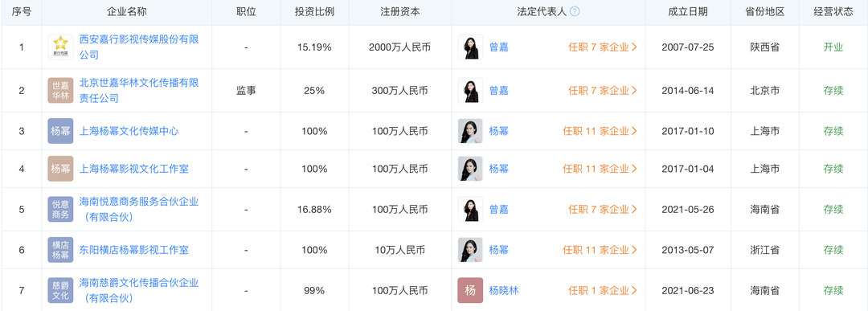The width and height of the screenshot is (868, 311).
Task: Click 西安嘉行影视传媒 company logo icon
Action: tap(60, 47)
